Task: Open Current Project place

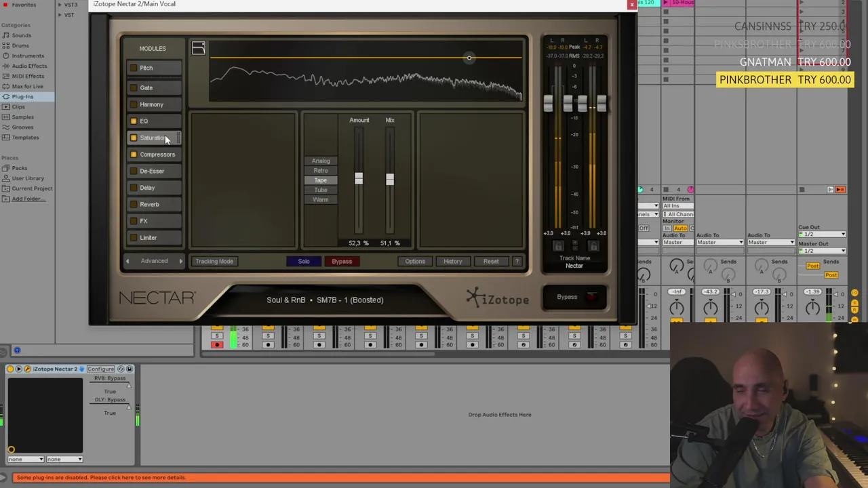Action: [x=32, y=188]
